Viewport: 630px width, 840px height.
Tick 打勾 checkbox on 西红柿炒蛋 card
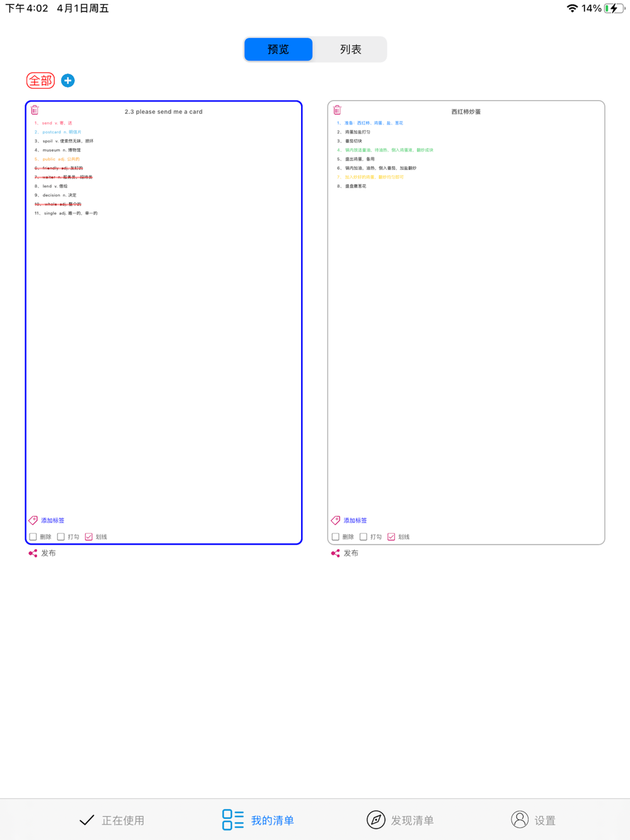point(363,537)
